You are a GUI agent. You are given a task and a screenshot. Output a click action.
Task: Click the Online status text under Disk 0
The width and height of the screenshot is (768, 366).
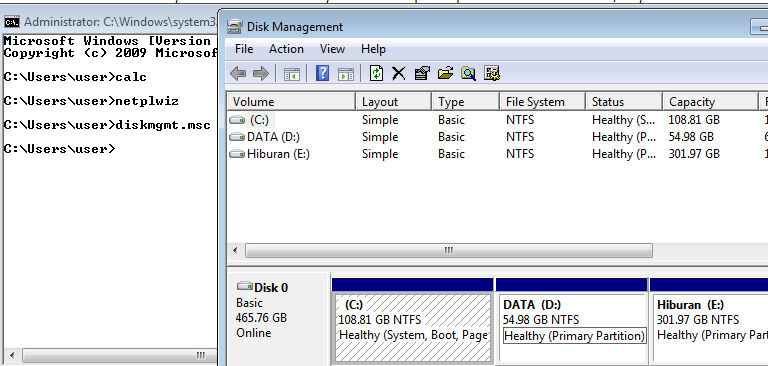pyautogui.click(x=253, y=333)
